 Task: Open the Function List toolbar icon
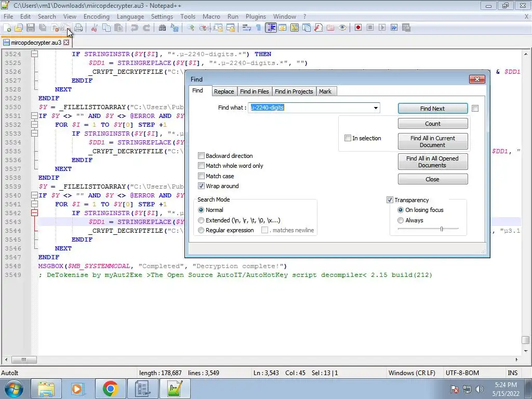pos(318,28)
